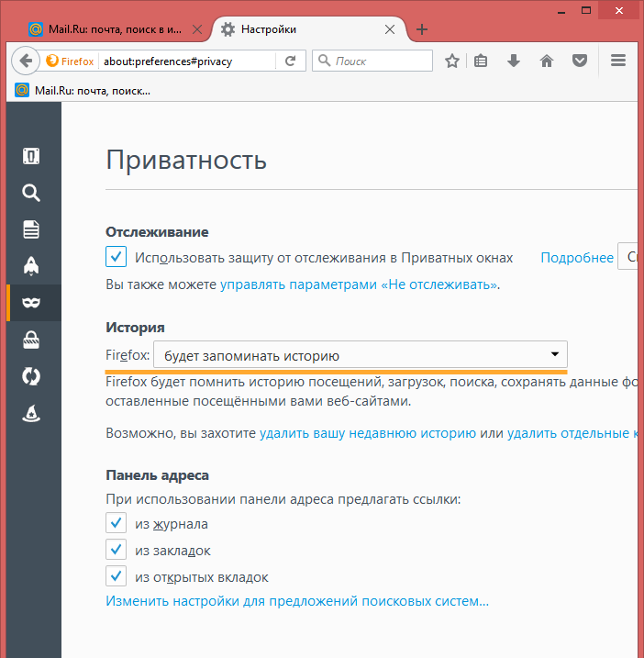Click the История section heading

135,328
